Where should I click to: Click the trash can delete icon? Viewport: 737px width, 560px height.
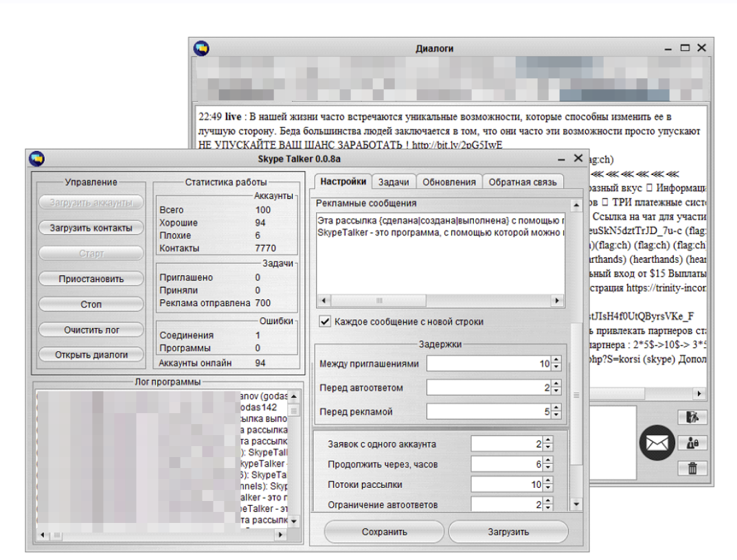pos(692,468)
